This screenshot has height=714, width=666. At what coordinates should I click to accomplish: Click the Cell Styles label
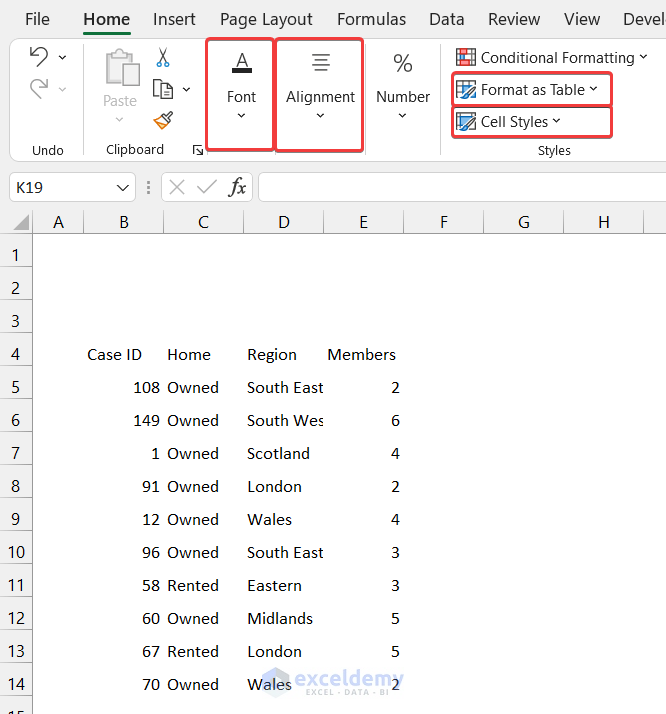tap(514, 122)
